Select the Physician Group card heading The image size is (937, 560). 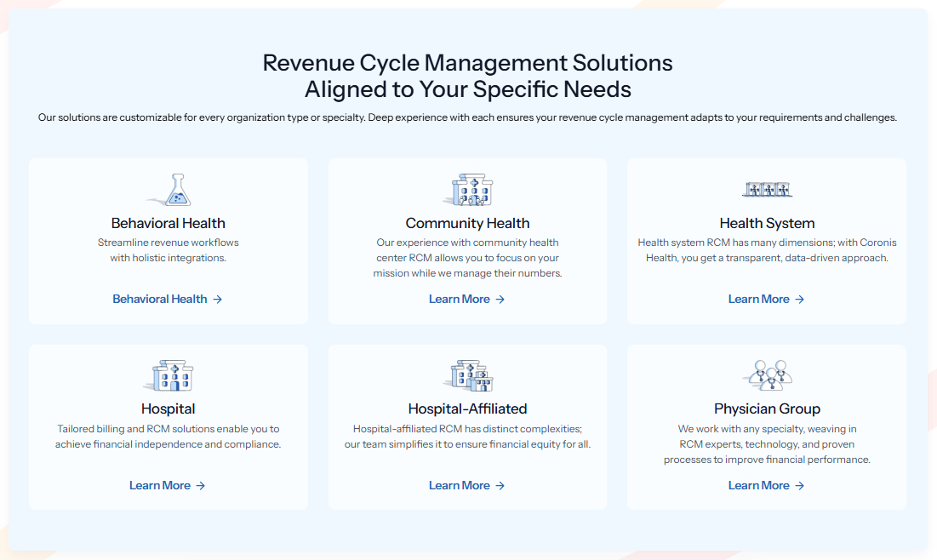tap(767, 409)
